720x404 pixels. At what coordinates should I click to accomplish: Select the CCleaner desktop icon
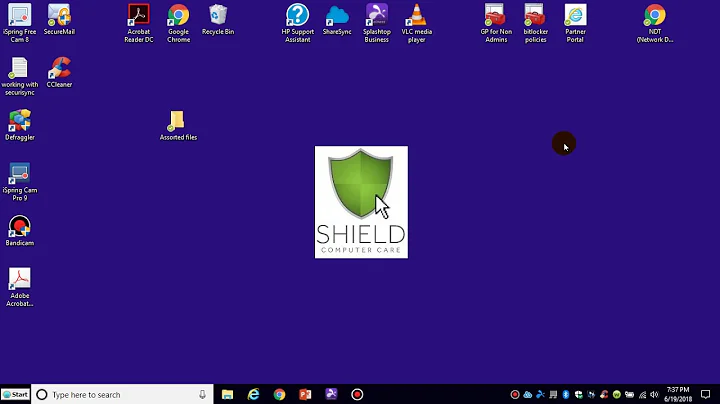click(x=59, y=72)
